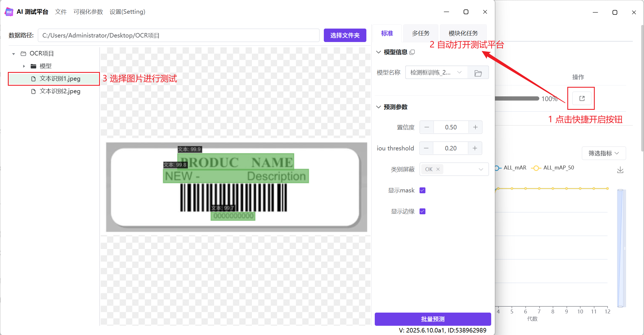Click OCR项目 folder icon in tree
This screenshot has width=644, height=335.
[x=24, y=53]
